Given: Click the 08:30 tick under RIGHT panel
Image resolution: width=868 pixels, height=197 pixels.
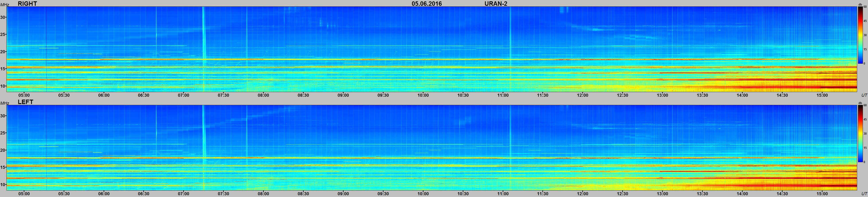Looking at the screenshot, I should [303, 95].
